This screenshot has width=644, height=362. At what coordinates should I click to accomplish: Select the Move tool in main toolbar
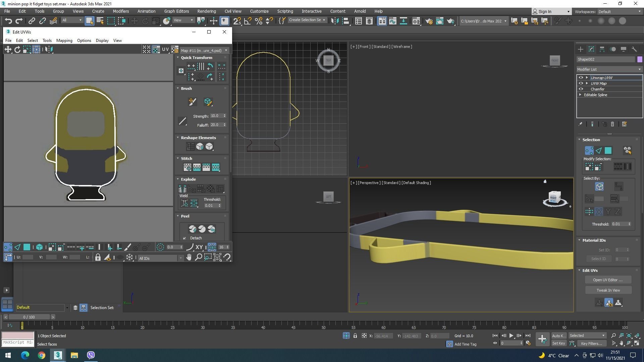134,21
